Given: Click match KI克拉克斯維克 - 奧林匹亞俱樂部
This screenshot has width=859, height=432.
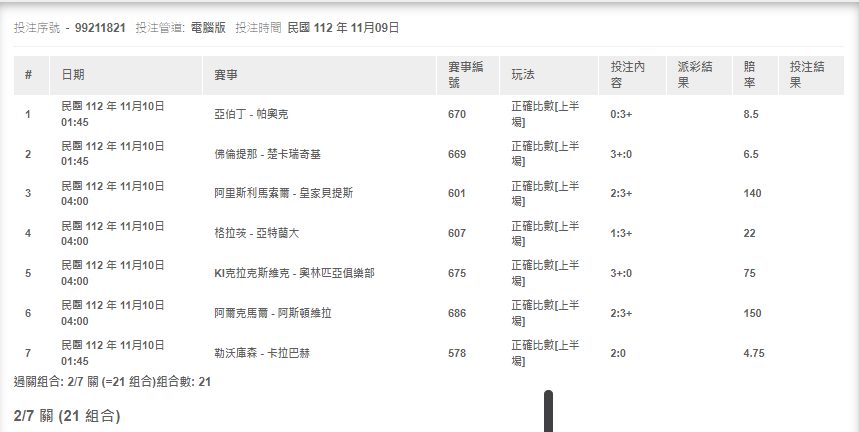Looking at the screenshot, I should pos(294,273).
